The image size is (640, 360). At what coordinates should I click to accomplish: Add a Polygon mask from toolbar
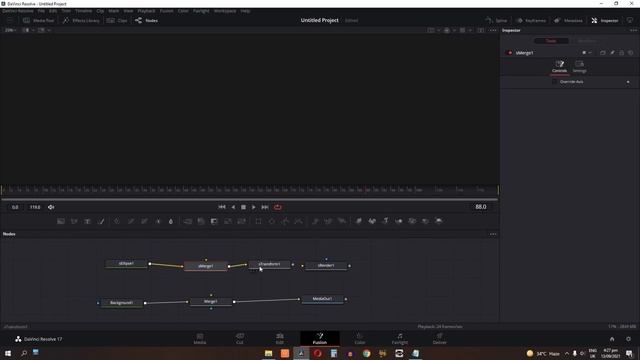(285, 221)
